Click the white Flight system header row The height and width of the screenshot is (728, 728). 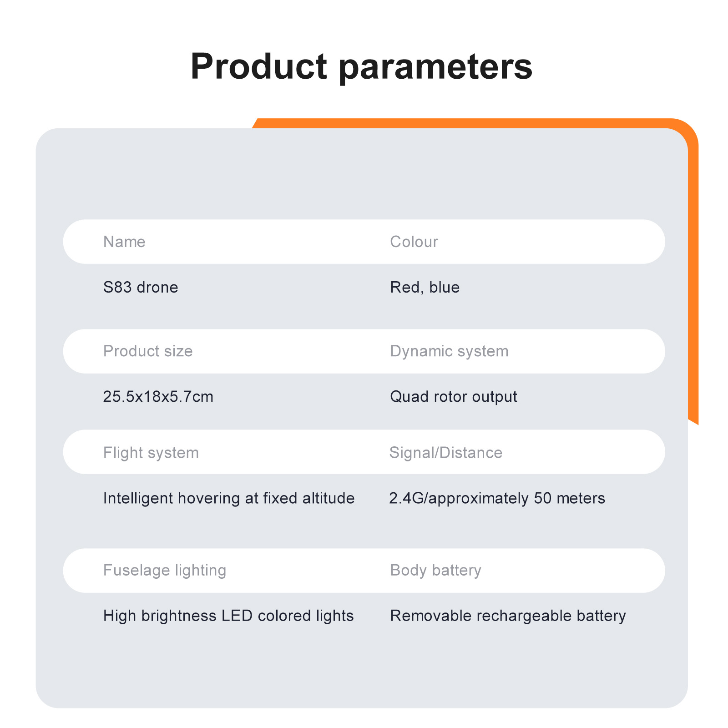[364, 452]
